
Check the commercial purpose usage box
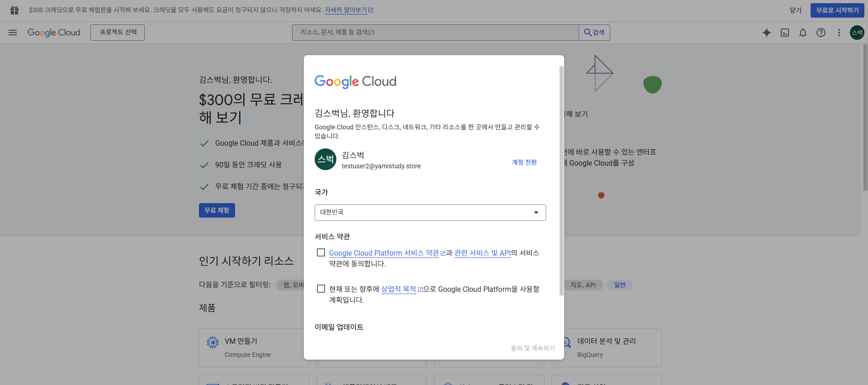coord(321,289)
